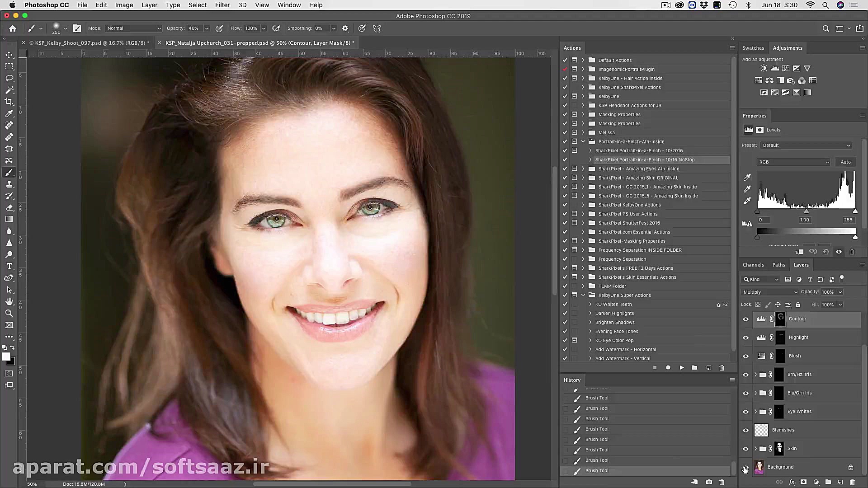The width and height of the screenshot is (868, 488).
Task: Select the Lasso tool
Action: coord(9,78)
